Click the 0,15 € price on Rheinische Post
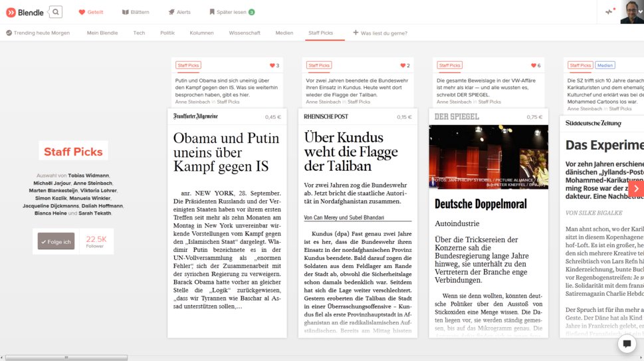The height and width of the screenshot is (361, 644). (404, 117)
